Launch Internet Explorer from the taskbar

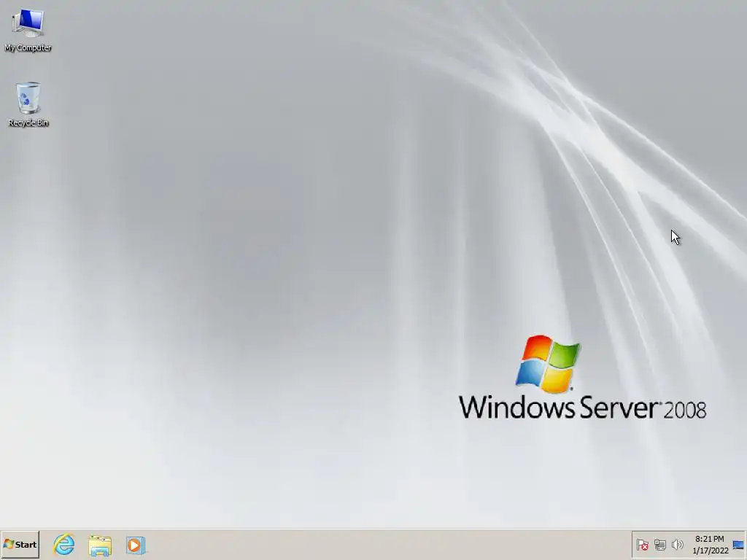(64, 544)
